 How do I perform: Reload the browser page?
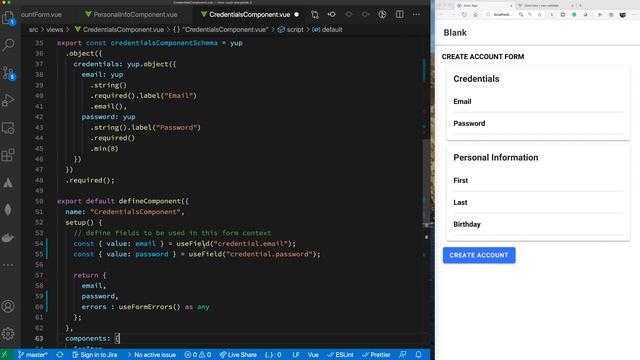click(x=464, y=14)
